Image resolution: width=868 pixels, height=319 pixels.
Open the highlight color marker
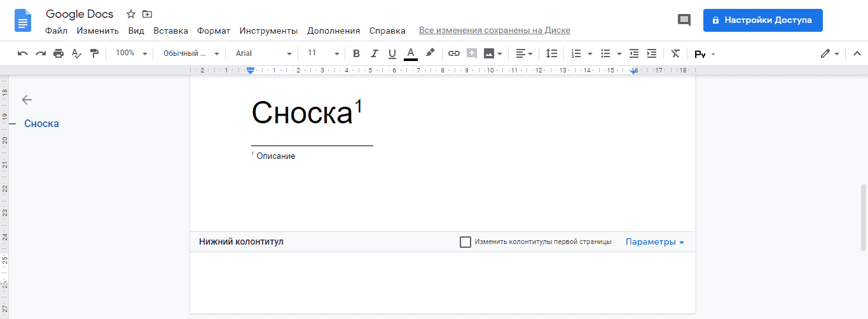pyautogui.click(x=430, y=53)
